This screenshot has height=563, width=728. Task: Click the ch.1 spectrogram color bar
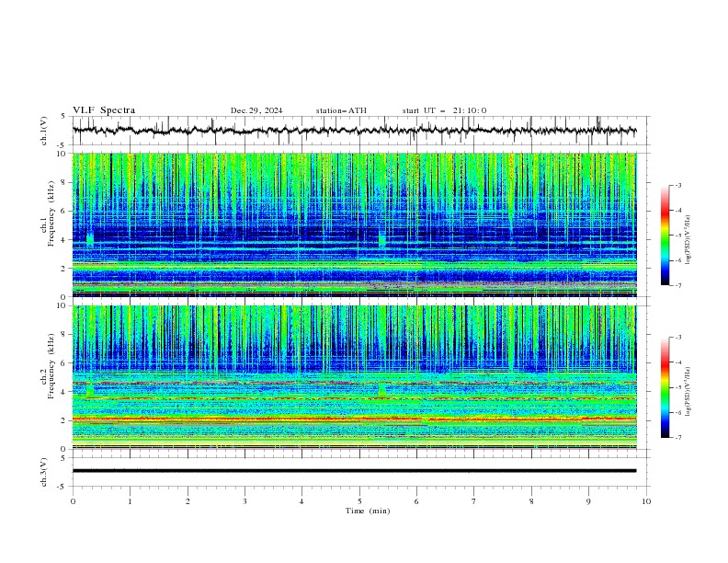pos(665,236)
